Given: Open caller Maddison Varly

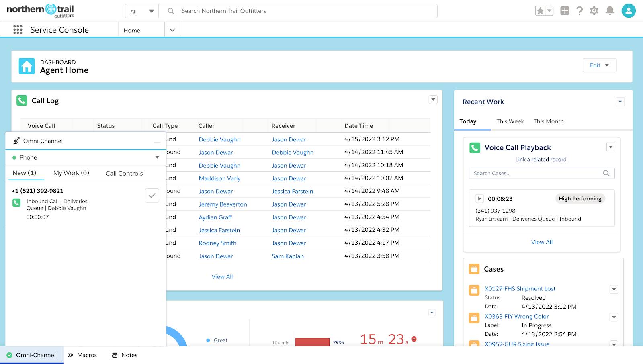Looking at the screenshot, I should [x=219, y=178].
